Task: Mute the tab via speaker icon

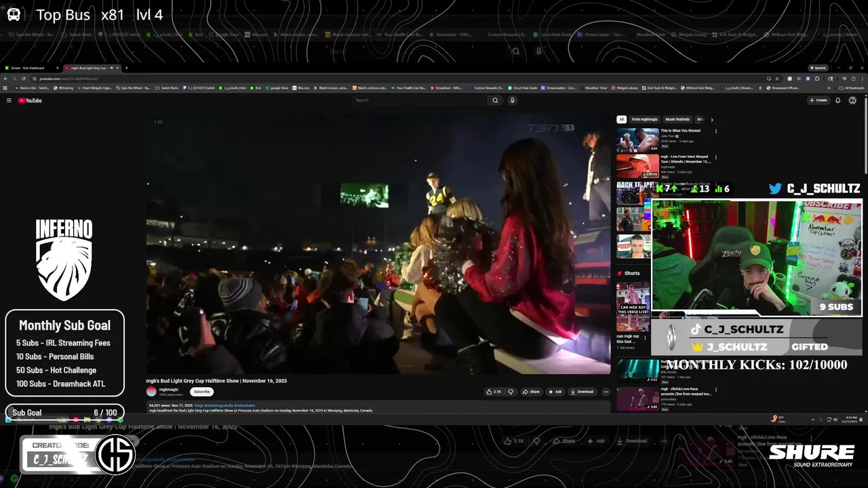Action: tap(111, 68)
